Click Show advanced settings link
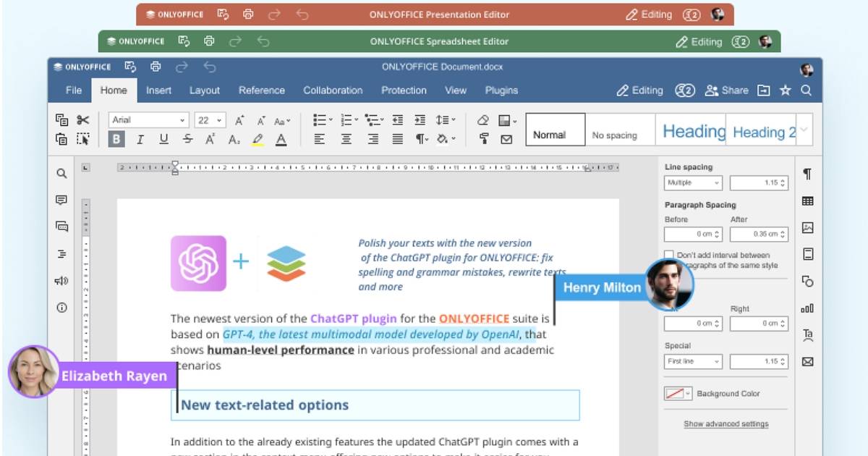868x456 pixels. [726, 424]
